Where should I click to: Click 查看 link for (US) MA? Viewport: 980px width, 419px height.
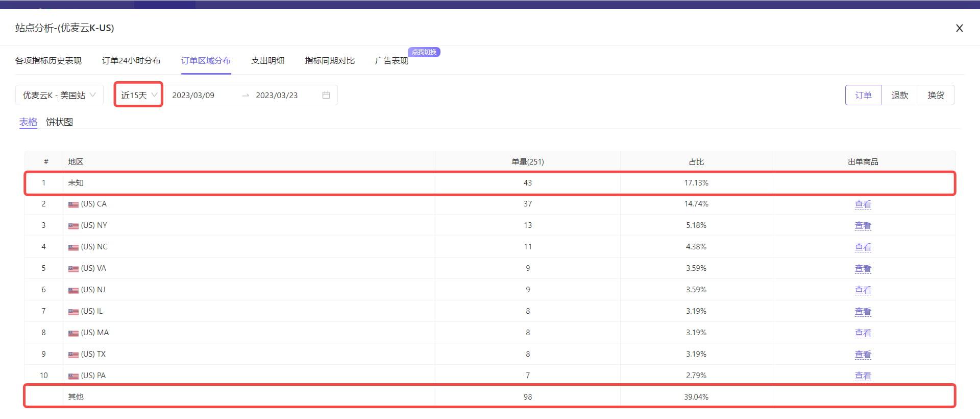[x=863, y=333]
